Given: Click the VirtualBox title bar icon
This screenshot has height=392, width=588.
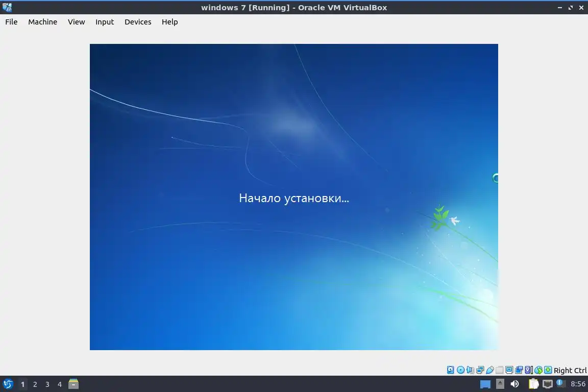Looking at the screenshot, I should [x=7, y=7].
